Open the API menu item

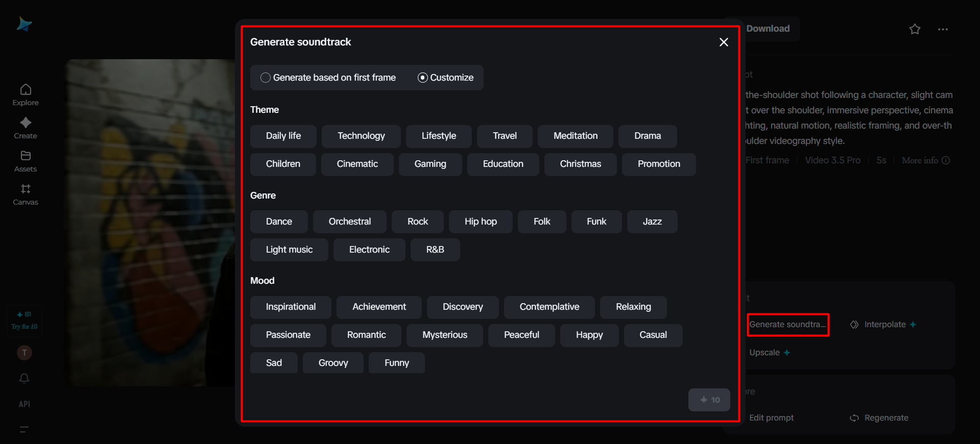[25, 404]
